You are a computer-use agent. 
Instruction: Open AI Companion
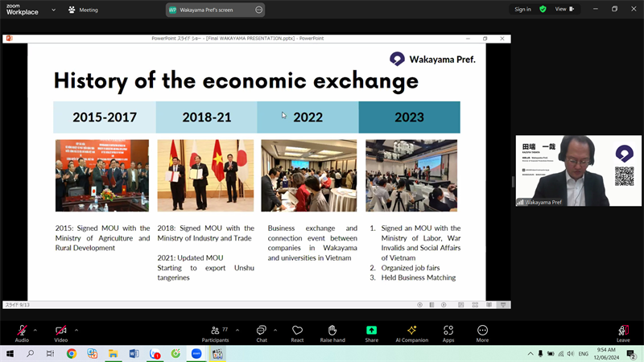(411, 331)
